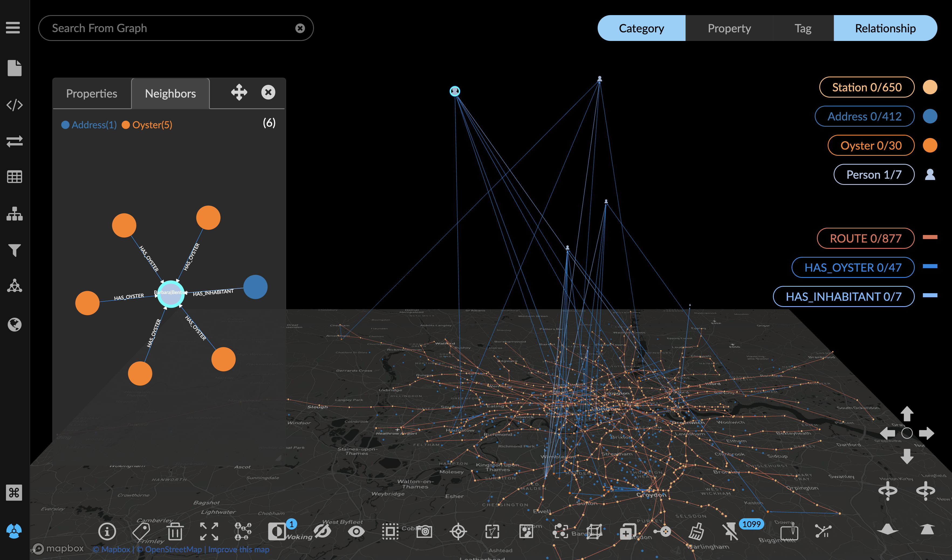Screen dimensions: 952x560
Task: Open the table view in the left sidebar
Action: 14,177
